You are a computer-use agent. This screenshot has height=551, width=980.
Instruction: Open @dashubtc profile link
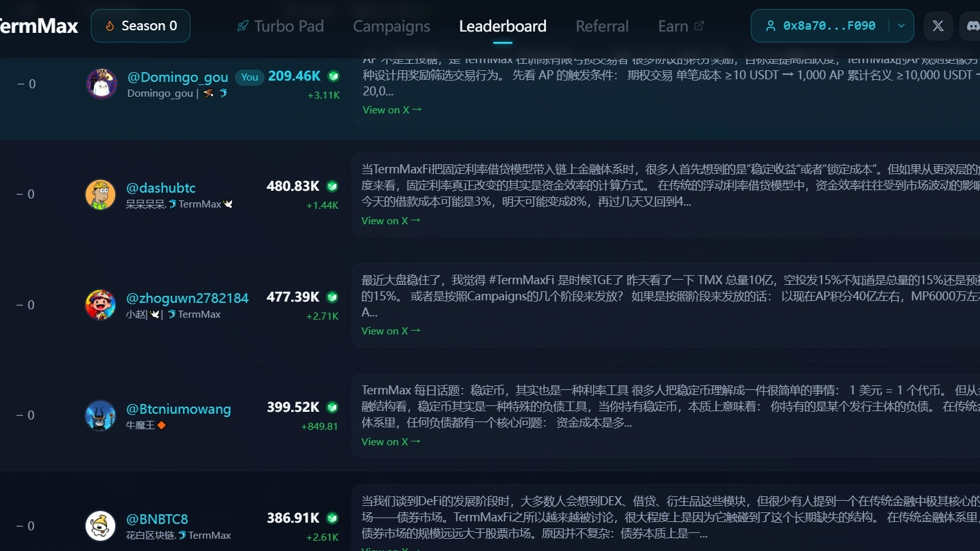tap(161, 188)
